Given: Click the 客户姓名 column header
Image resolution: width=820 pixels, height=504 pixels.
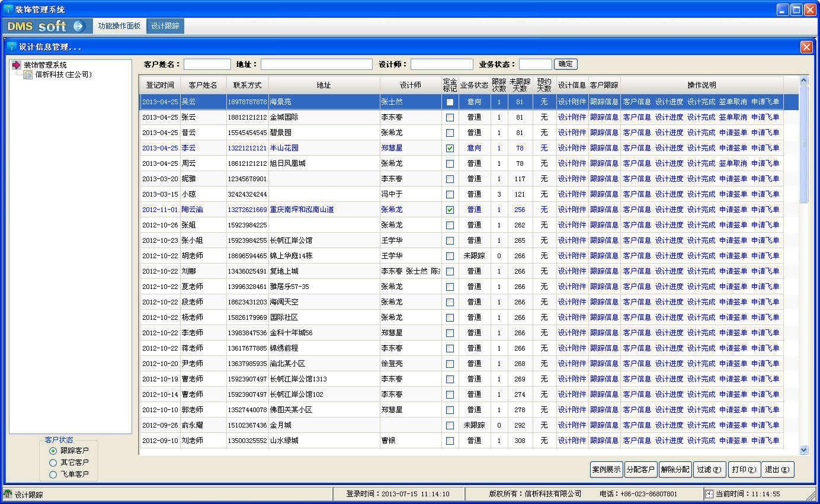Looking at the screenshot, I should pos(203,85).
